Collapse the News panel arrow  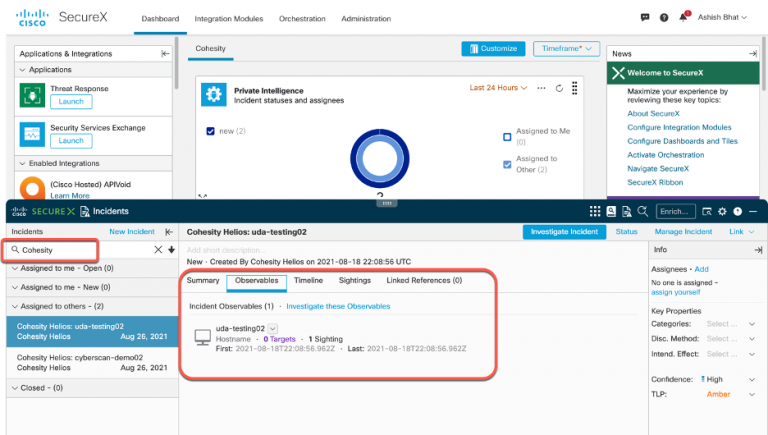point(752,53)
